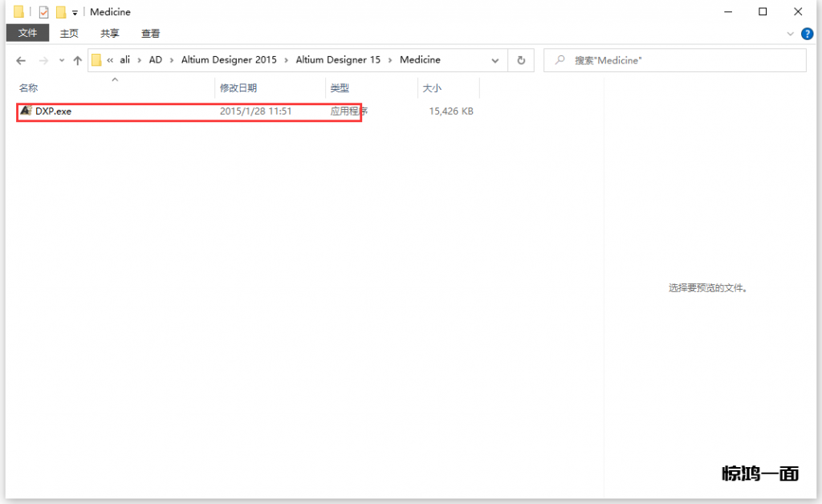This screenshot has height=504, width=822.
Task: Click the folder icon in the address bar
Action: (x=96, y=60)
